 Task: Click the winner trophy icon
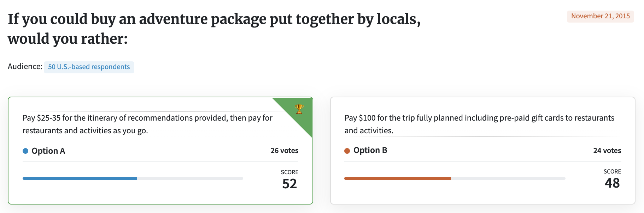(299, 109)
